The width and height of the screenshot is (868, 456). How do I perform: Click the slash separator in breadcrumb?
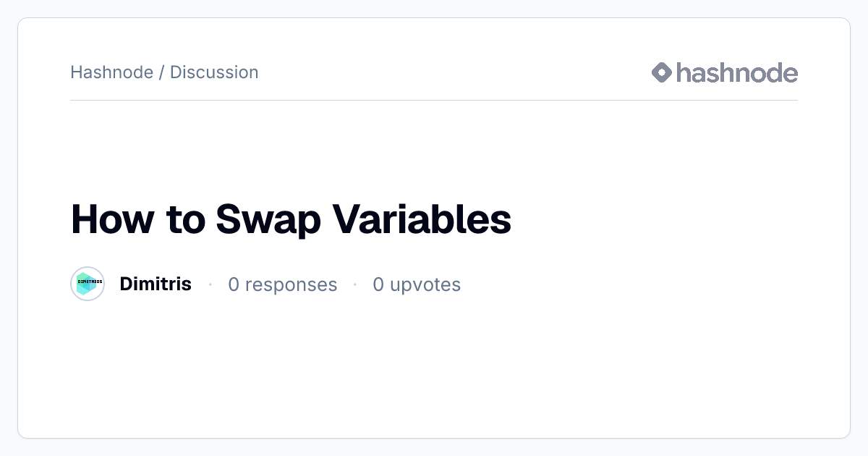162,72
